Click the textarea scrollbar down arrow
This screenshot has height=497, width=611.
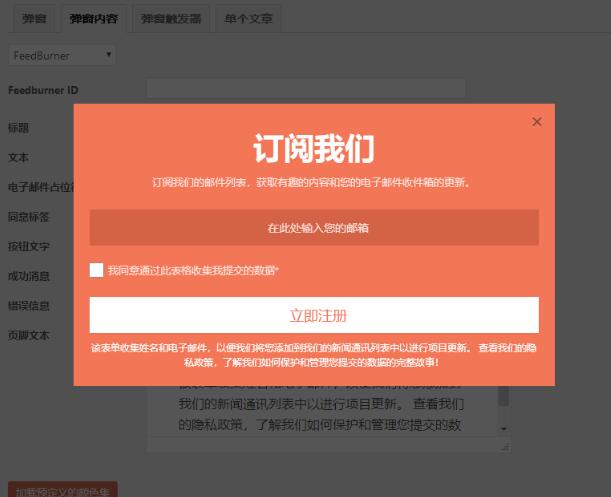pos(504,429)
